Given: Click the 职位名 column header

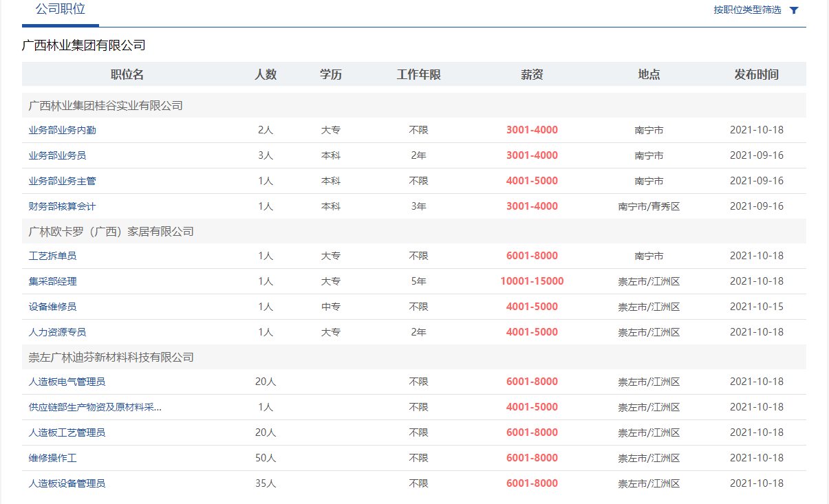Looking at the screenshot, I should click(x=127, y=74).
